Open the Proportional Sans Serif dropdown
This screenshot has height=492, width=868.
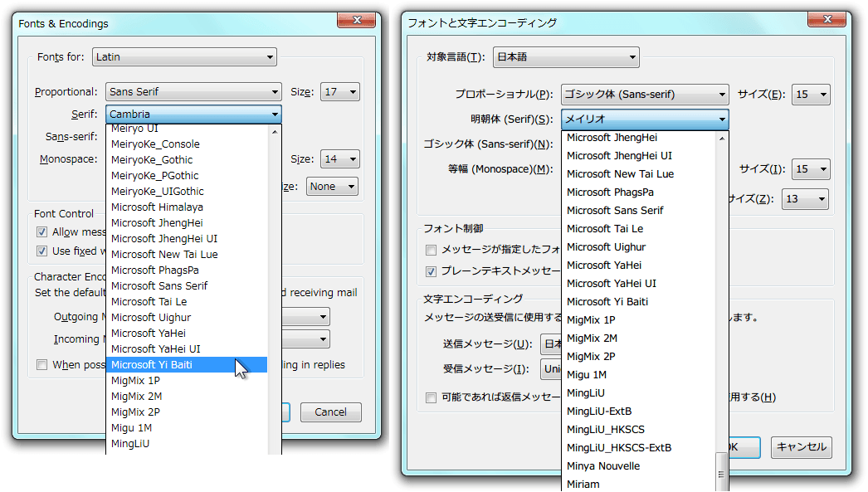pyautogui.click(x=194, y=92)
